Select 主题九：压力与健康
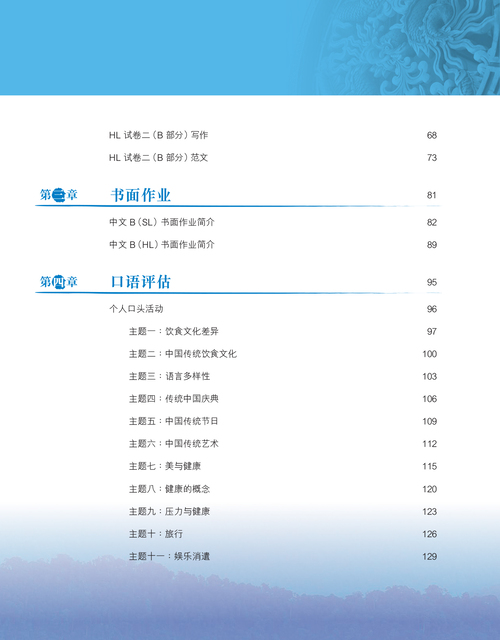 tap(169, 511)
